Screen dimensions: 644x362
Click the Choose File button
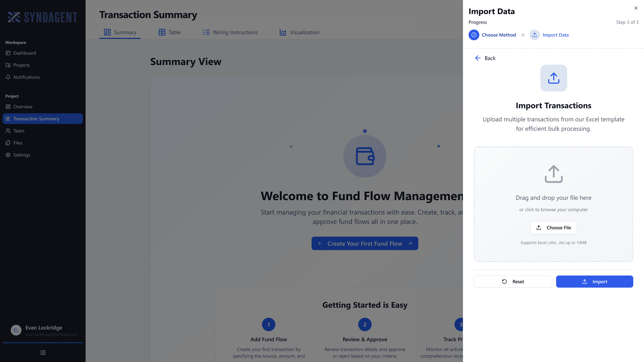click(553, 228)
